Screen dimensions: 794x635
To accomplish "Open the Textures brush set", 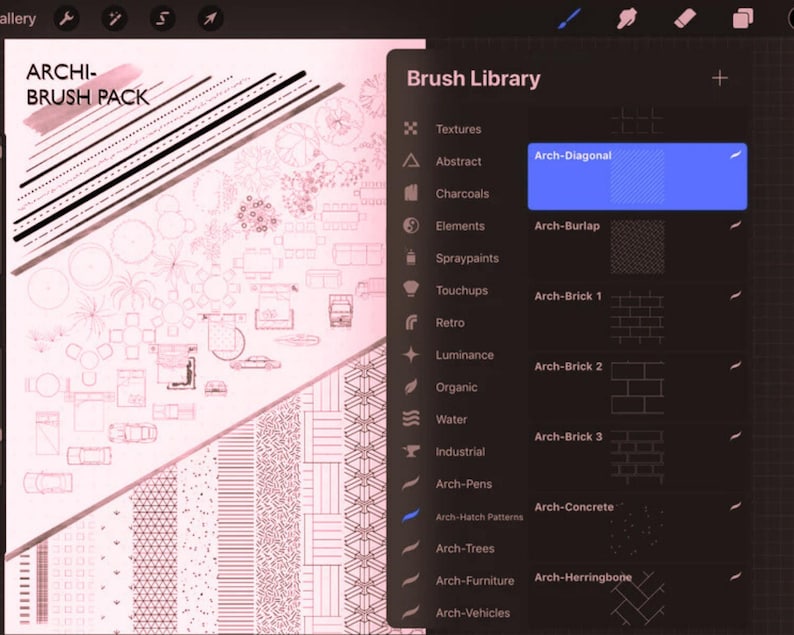I will [458, 129].
